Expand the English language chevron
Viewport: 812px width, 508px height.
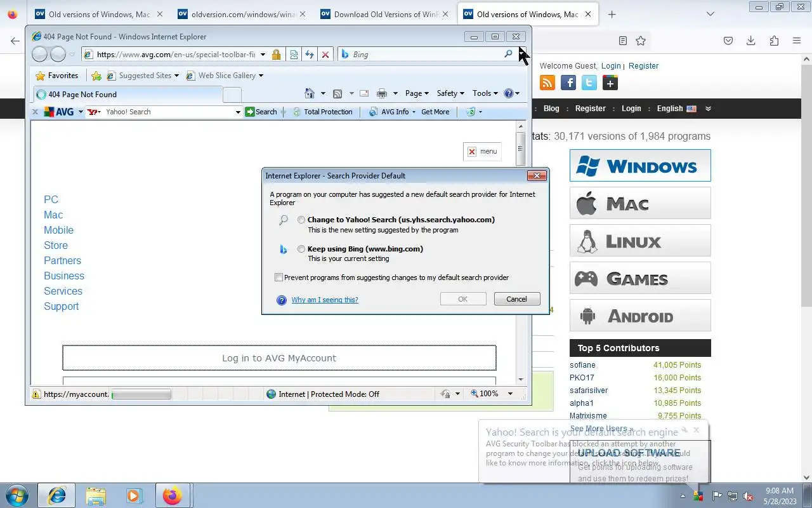point(708,109)
